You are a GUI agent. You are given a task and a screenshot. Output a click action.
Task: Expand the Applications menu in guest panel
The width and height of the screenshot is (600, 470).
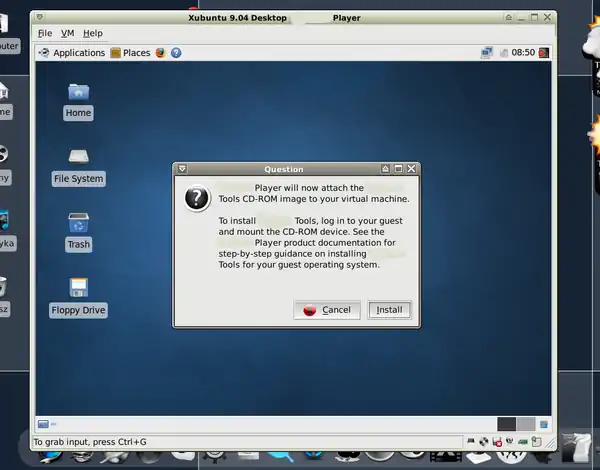(72, 53)
